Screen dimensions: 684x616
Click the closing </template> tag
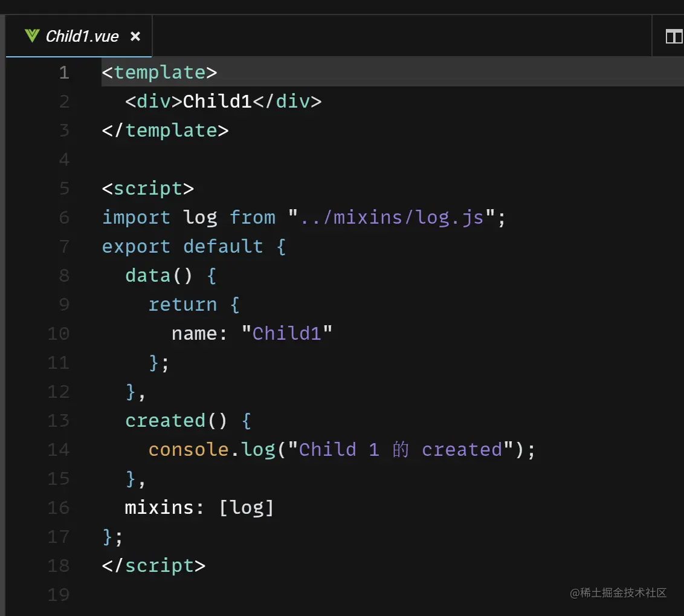[x=166, y=131]
